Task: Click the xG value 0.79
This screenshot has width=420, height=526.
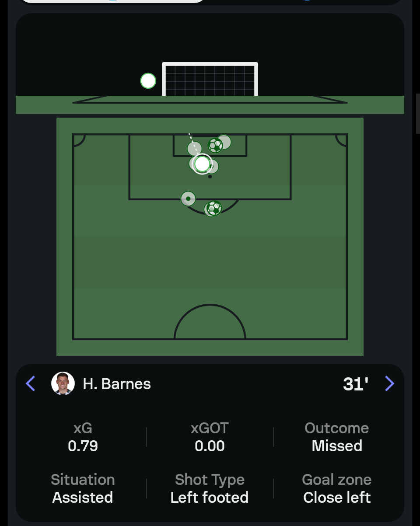Action: (x=83, y=446)
